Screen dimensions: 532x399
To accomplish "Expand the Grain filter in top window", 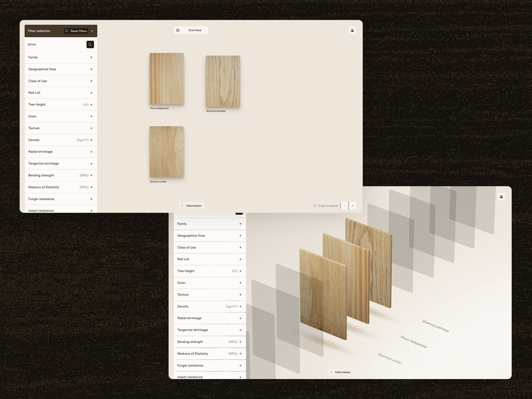I will (61, 116).
